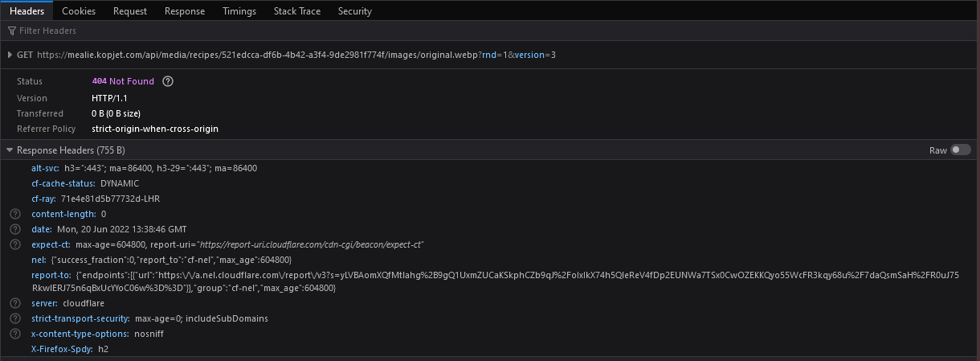Select max-age=0; includeSubDomains value
980x361 pixels.
click(202, 318)
